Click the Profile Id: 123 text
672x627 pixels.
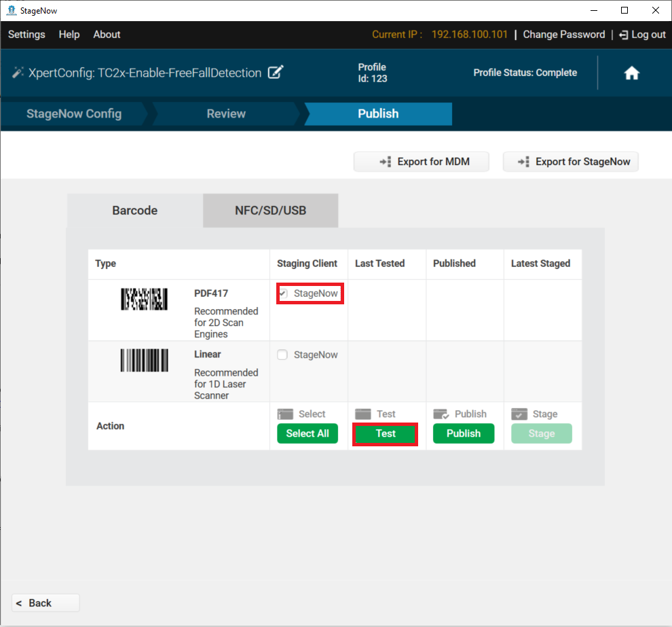[x=373, y=73]
